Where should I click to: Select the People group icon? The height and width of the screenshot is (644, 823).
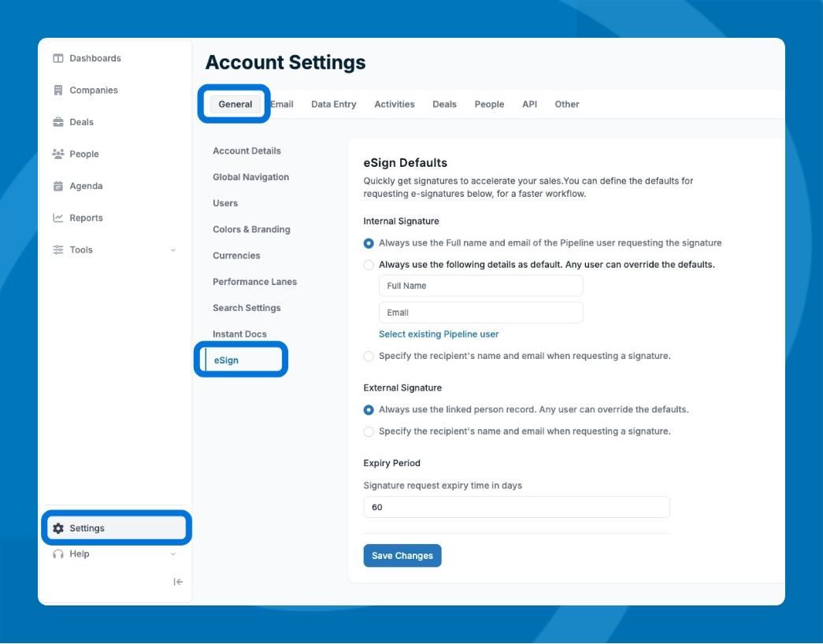[58, 154]
